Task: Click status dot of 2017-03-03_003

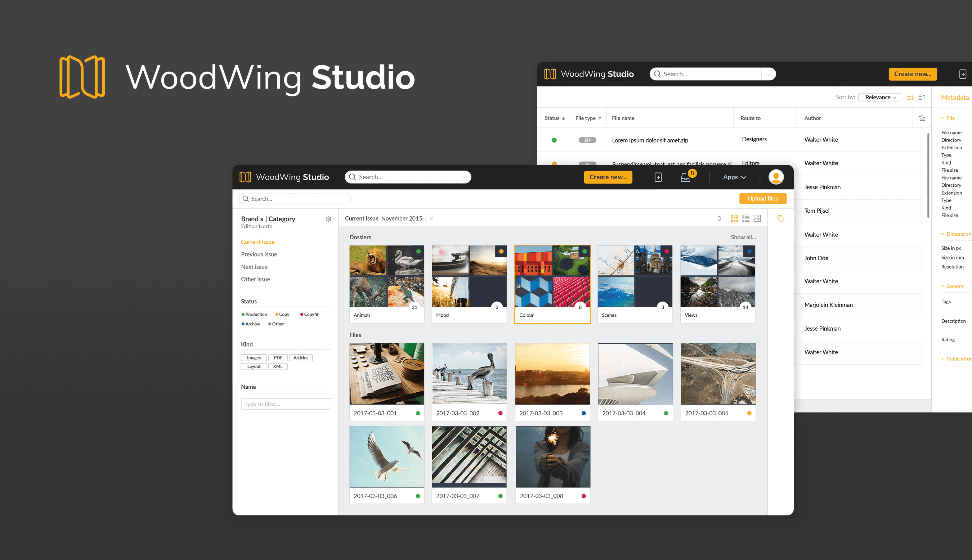Action: pos(583,414)
